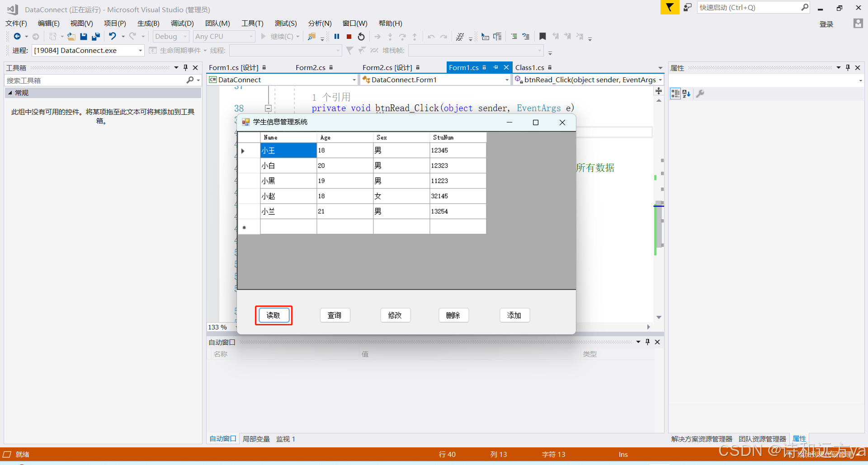The height and width of the screenshot is (465, 868).
Task: Click the StuNum column header
Action: (458, 137)
